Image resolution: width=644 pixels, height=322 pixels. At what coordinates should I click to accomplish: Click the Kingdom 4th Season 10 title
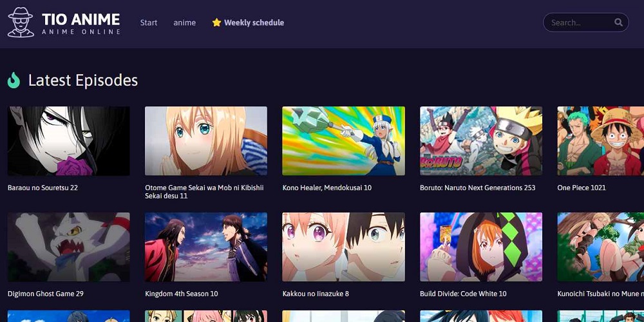182,294
